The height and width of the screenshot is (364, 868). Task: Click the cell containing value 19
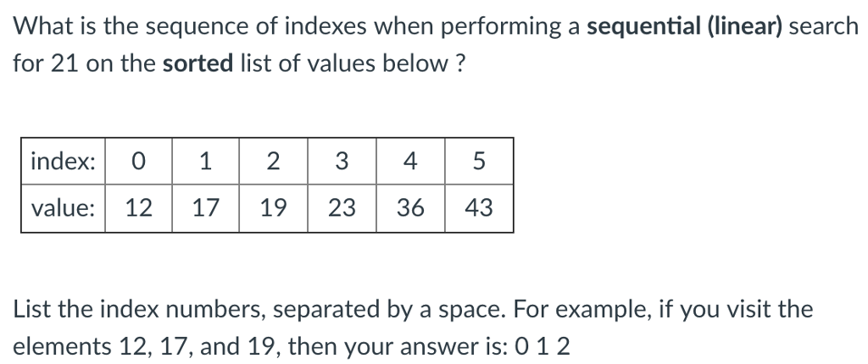[274, 207]
